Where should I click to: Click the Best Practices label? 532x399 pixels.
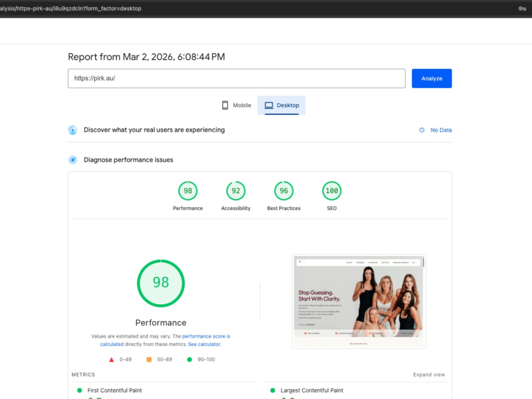(x=284, y=209)
